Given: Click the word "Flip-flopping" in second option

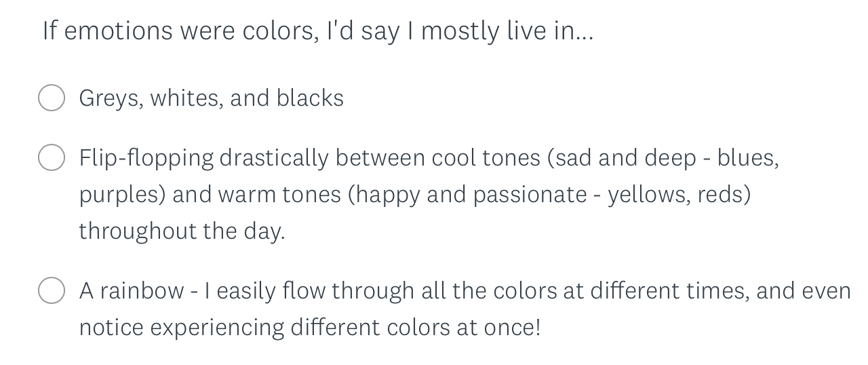Looking at the screenshot, I should [x=146, y=159].
